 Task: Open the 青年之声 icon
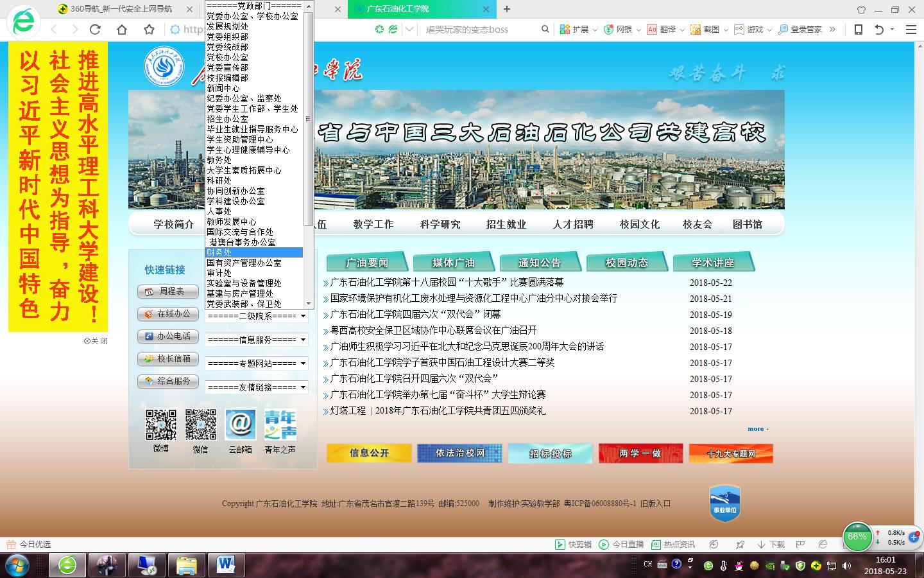[280, 425]
